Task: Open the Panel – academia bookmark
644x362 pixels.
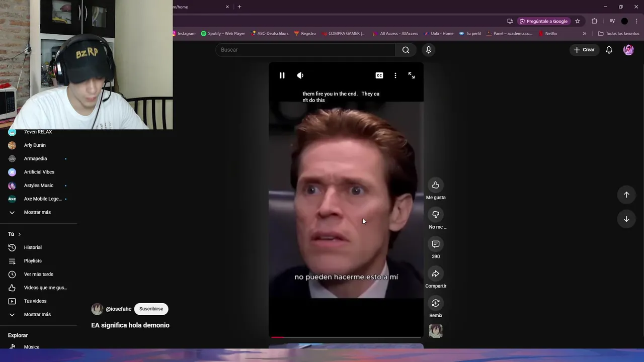Action: 510,34
